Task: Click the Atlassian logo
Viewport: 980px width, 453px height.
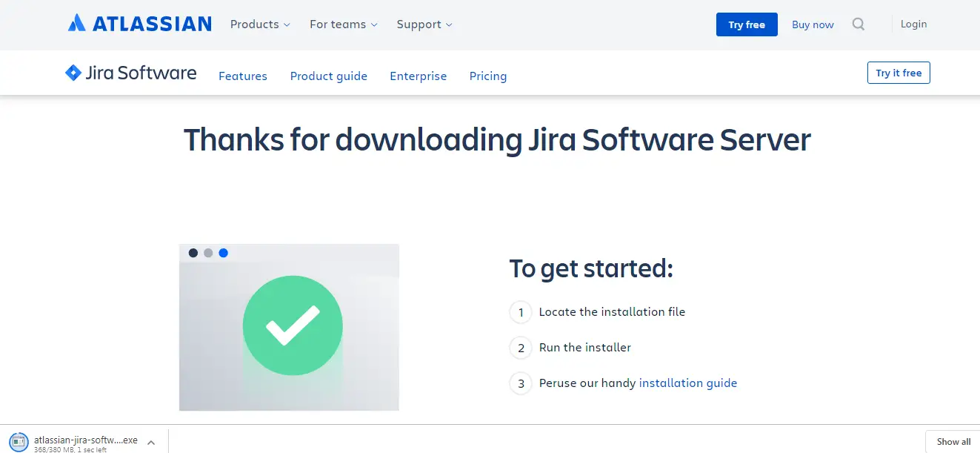Action: [x=139, y=23]
